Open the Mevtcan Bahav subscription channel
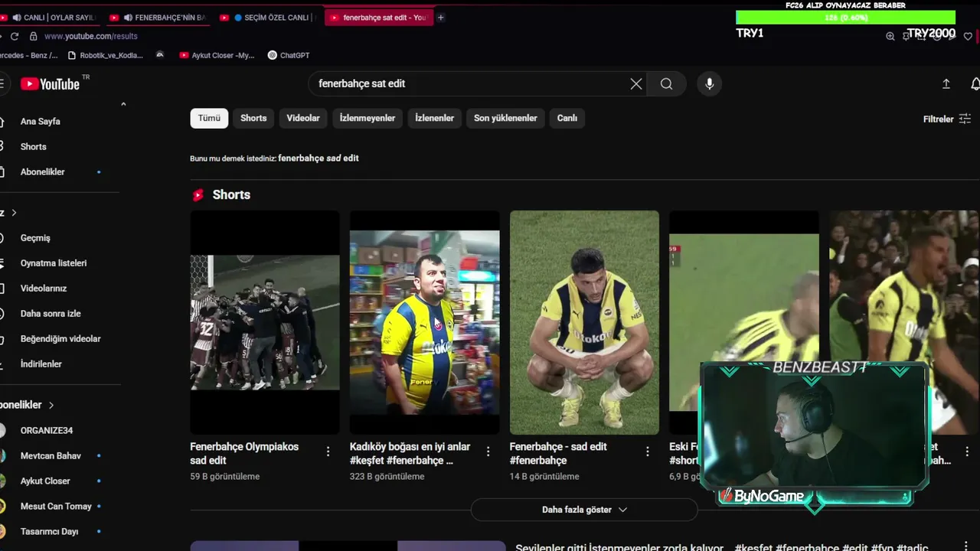This screenshot has width=980, height=551. [51, 455]
